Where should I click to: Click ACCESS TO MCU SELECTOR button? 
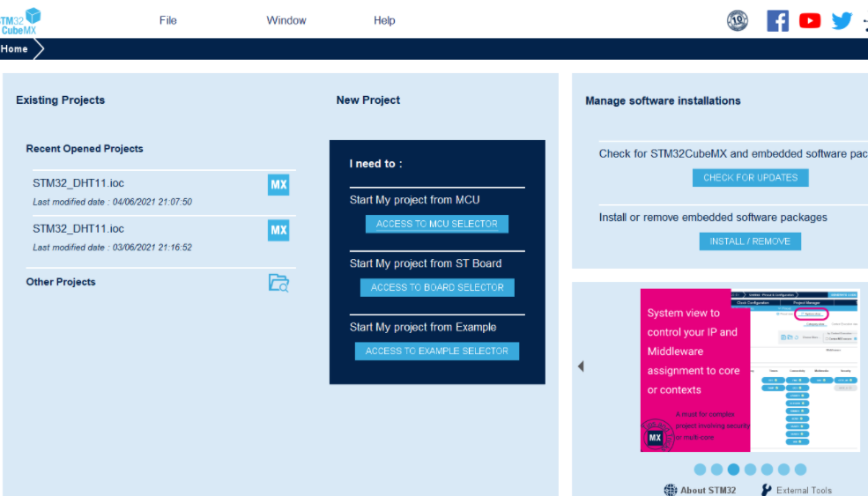tap(437, 224)
